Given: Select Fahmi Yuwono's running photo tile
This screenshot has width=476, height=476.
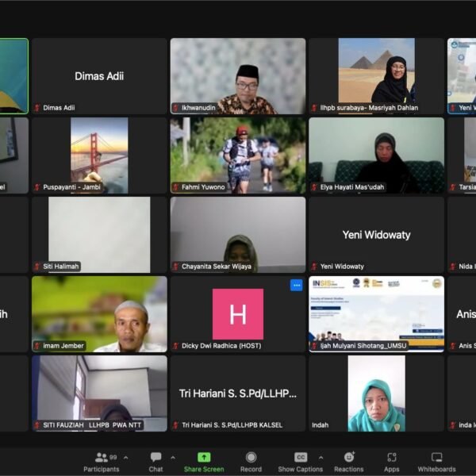Looking at the screenshot, I should click(238, 155).
